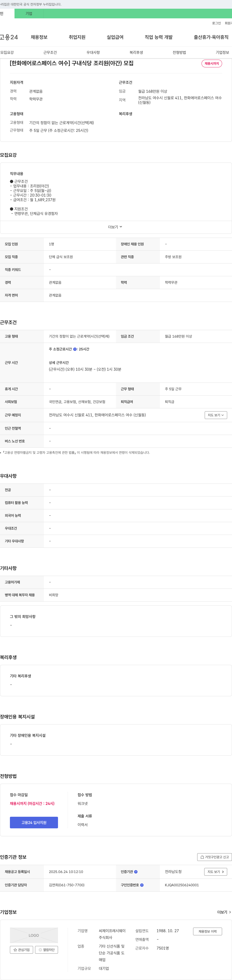Switch to the 기업 tab at top
Viewport: 232px width, 980px height.
[29, 14]
